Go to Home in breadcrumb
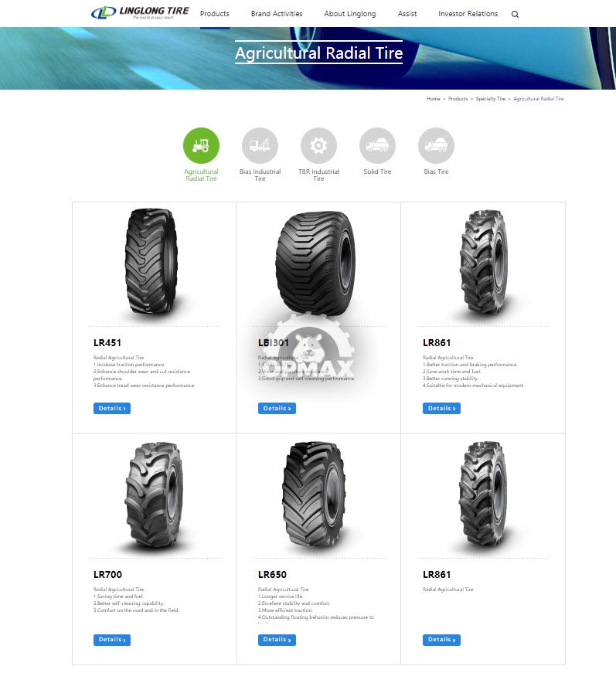Viewport: 616px width, 690px height. (x=434, y=99)
